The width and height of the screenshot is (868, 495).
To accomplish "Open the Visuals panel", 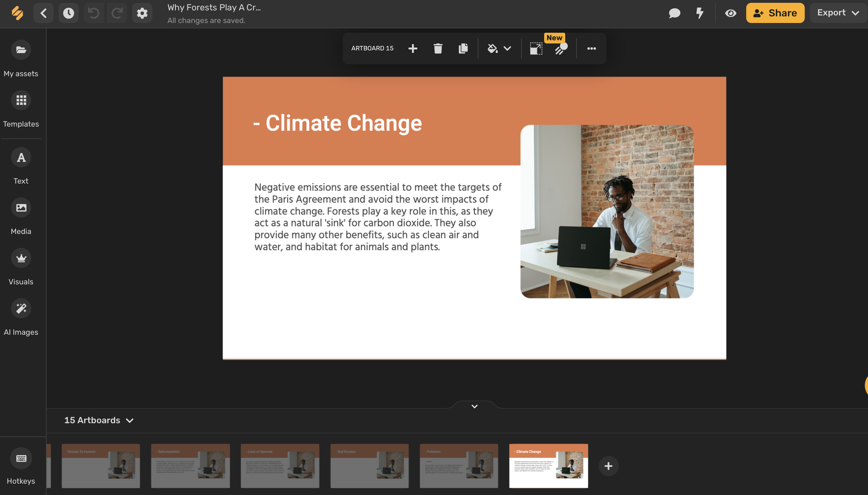I will point(21,258).
